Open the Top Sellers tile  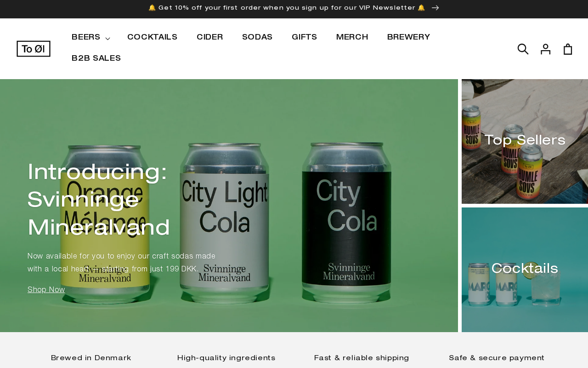click(525, 141)
